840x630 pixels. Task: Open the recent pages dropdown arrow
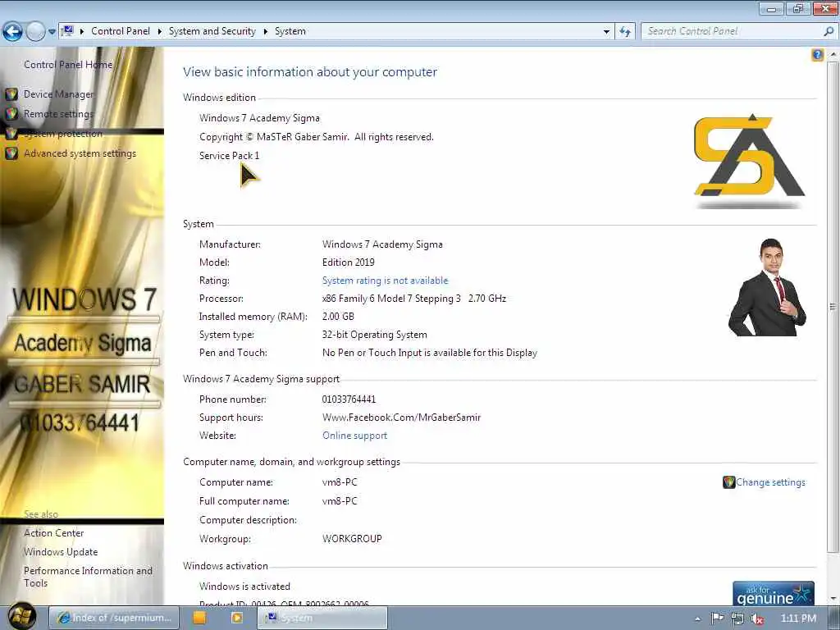(52, 32)
